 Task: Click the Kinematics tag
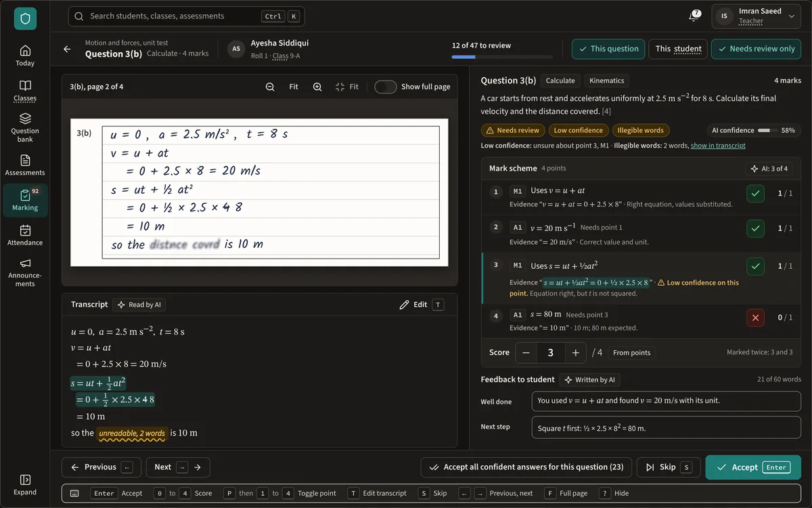606,81
